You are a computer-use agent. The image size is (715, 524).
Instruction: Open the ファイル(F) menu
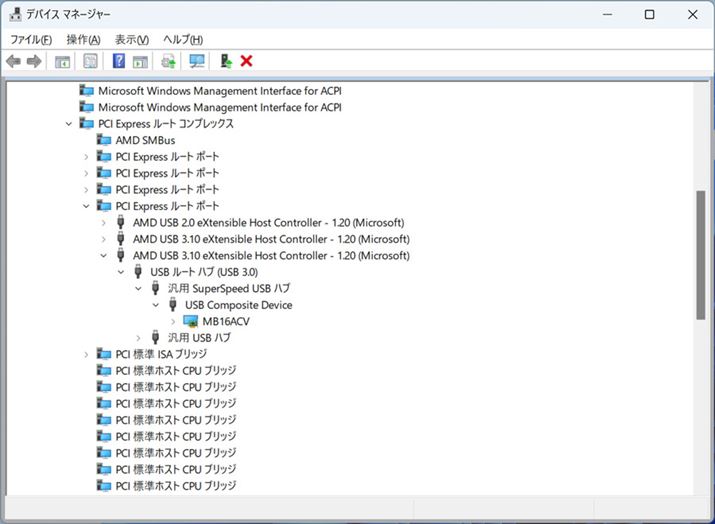[31, 39]
